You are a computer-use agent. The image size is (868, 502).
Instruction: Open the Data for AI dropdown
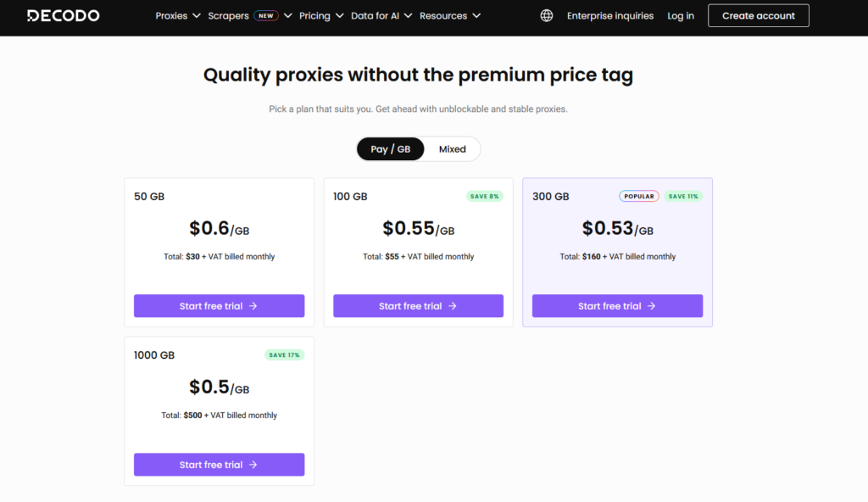(x=381, y=15)
